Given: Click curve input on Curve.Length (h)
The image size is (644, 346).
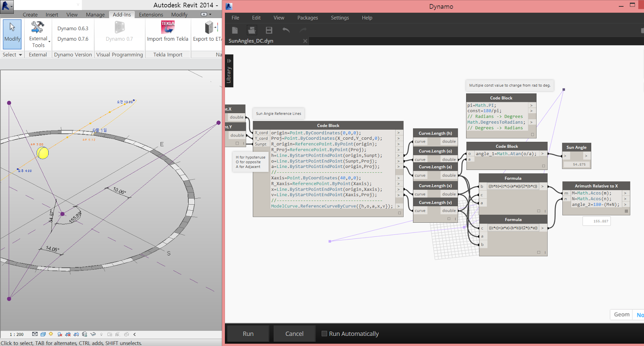Looking at the screenshot, I should tap(420, 141).
